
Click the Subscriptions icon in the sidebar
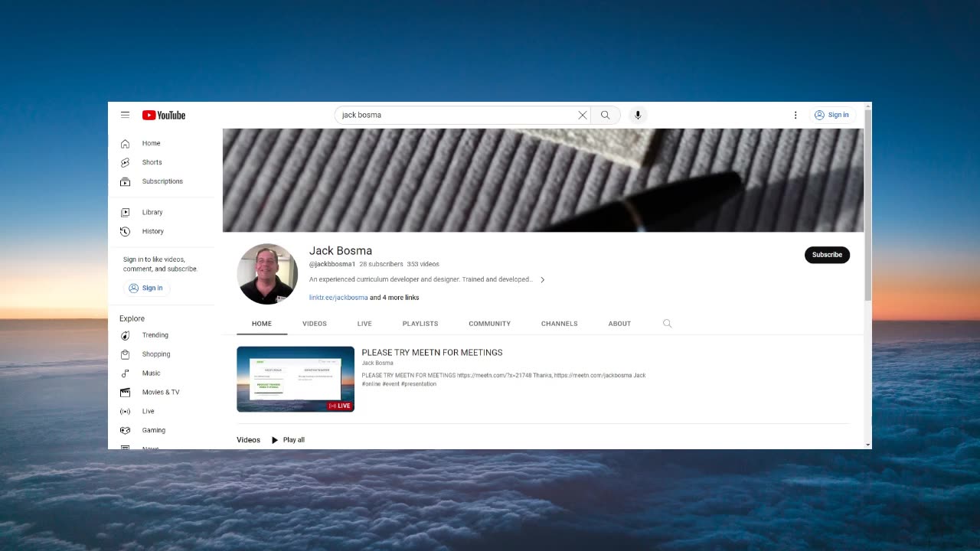(x=125, y=181)
